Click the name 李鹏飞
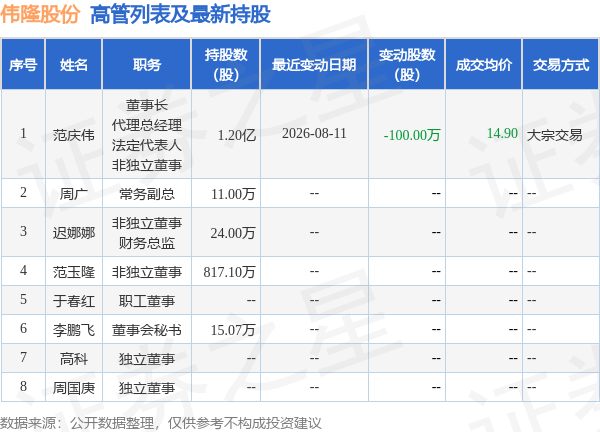Screen dimensions: 600x432 coord(74,330)
